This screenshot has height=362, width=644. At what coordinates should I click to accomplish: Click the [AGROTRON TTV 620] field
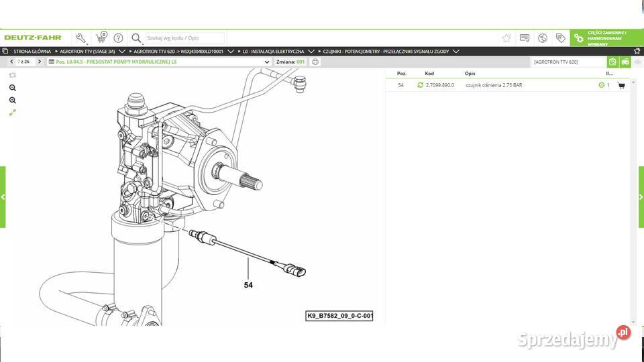568,62
